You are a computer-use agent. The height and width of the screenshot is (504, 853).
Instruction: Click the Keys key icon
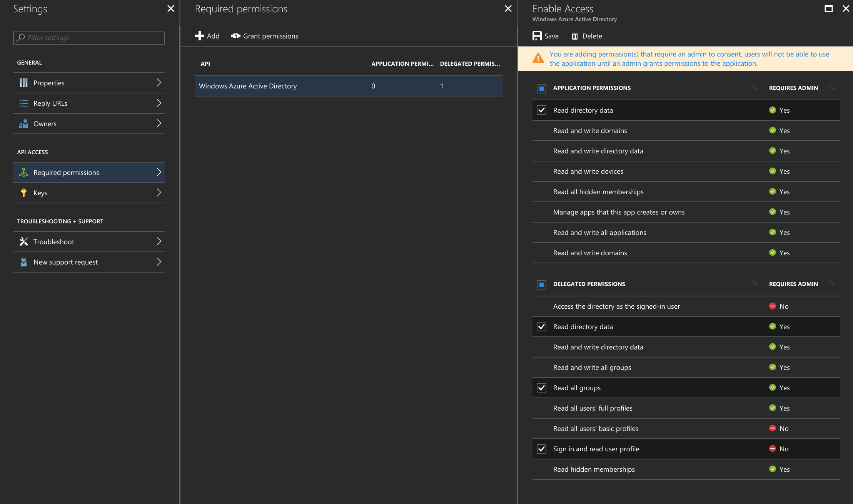[23, 193]
